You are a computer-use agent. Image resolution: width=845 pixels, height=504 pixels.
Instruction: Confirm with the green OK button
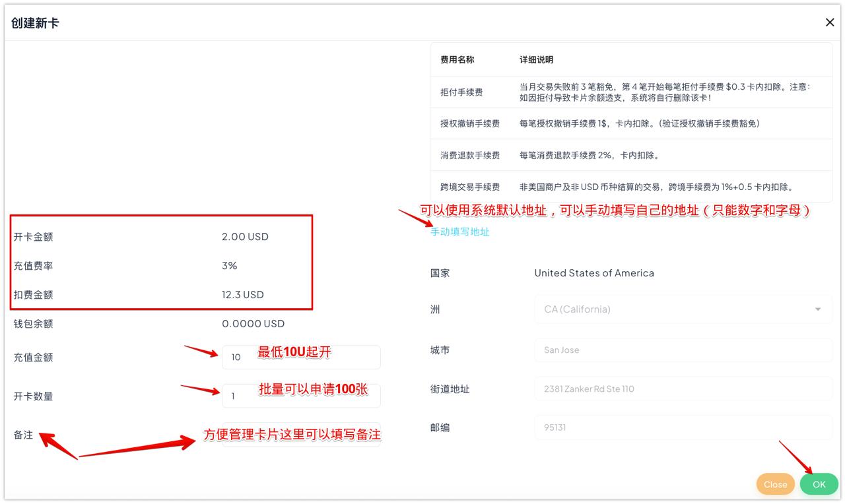(819, 484)
